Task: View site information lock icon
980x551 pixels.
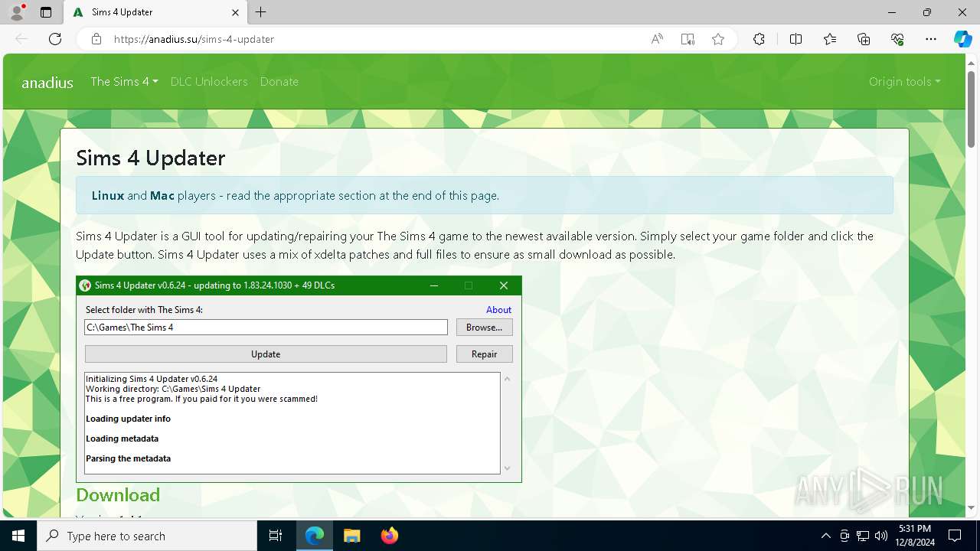Action: coord(96,39)
